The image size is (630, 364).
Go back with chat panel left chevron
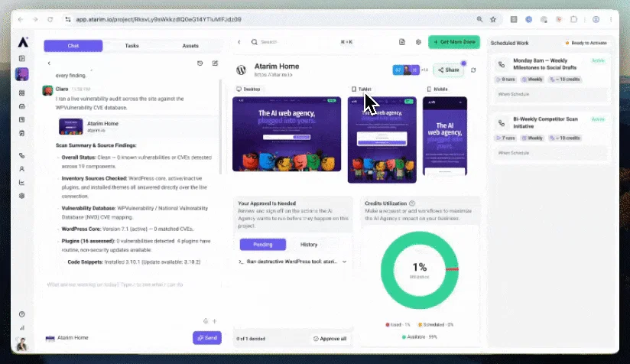click(49, 63)
